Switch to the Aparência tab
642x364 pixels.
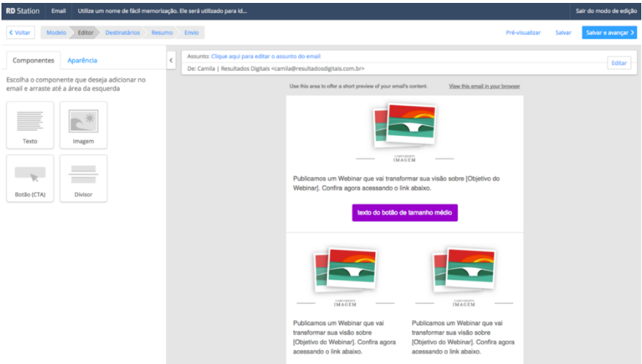(82, 61)
